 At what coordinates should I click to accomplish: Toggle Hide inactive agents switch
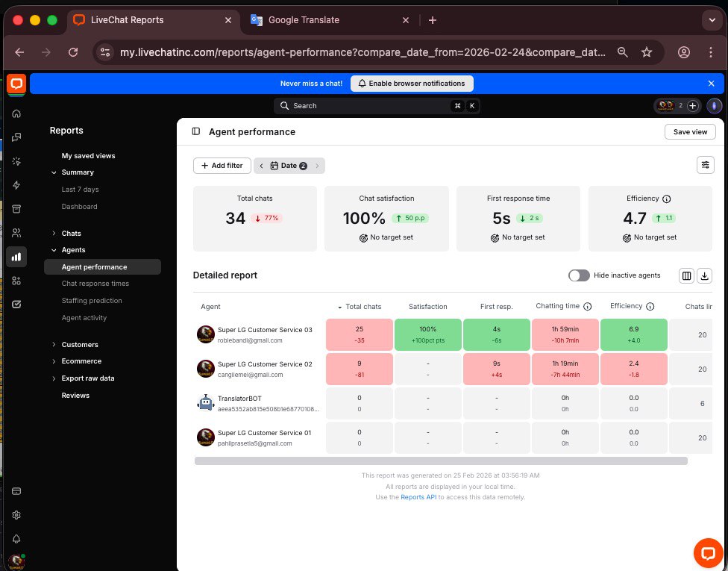[579, 275]
